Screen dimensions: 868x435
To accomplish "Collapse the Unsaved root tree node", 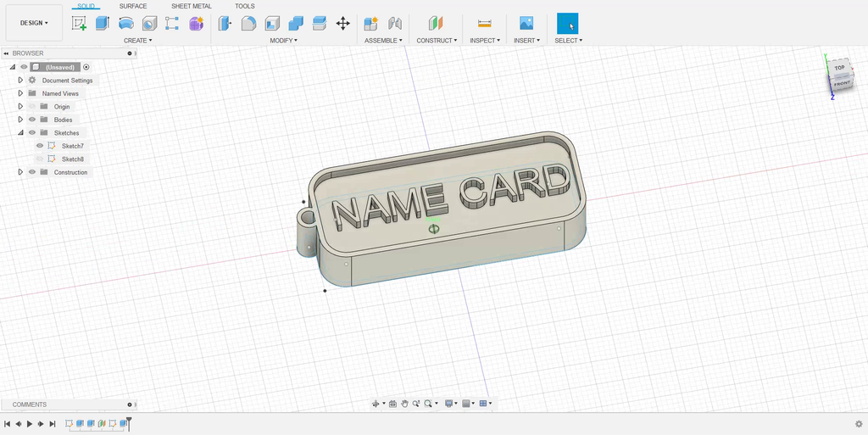I will [13, 67].
